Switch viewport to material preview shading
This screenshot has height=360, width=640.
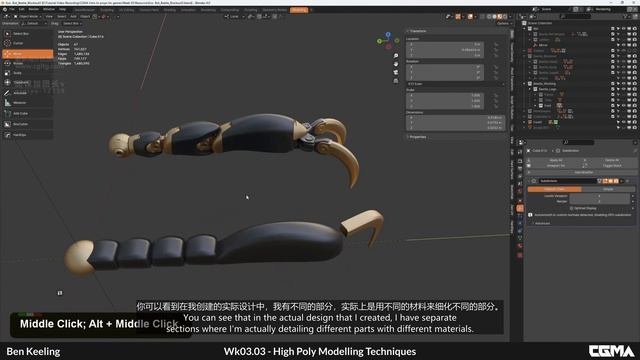click(x=500, y=17)
